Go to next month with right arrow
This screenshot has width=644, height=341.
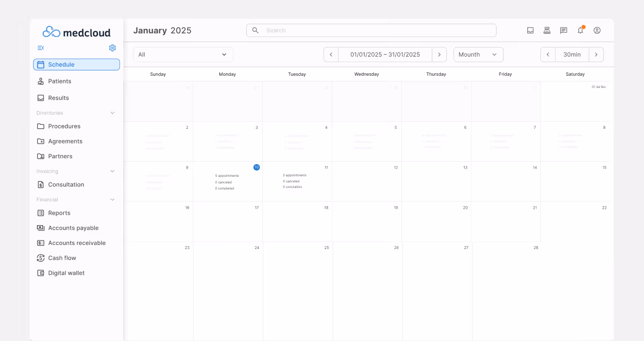coord(439,54)
